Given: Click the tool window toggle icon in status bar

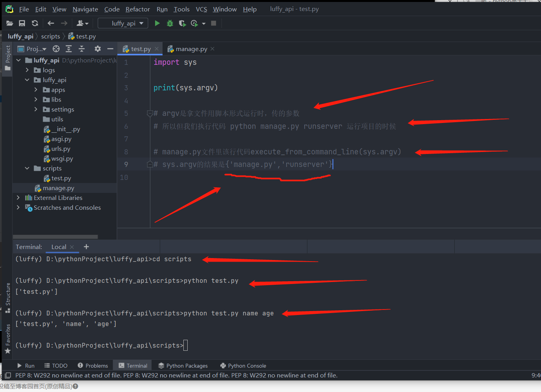Looking at the screenshot, I should click(x=8, y=376).
